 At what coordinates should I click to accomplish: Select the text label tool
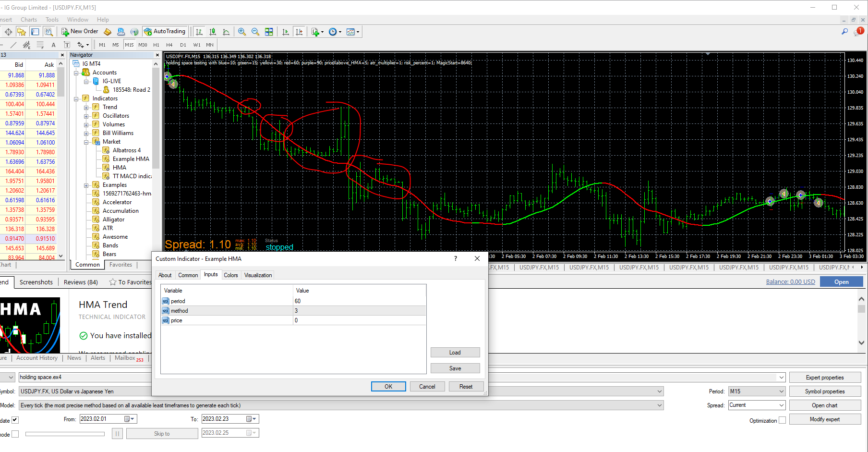pyautogui.click(x=67, y=45)
